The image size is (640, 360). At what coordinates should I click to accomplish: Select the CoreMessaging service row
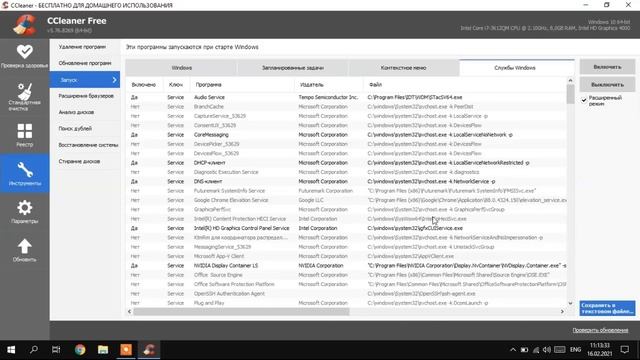point(347,135)
